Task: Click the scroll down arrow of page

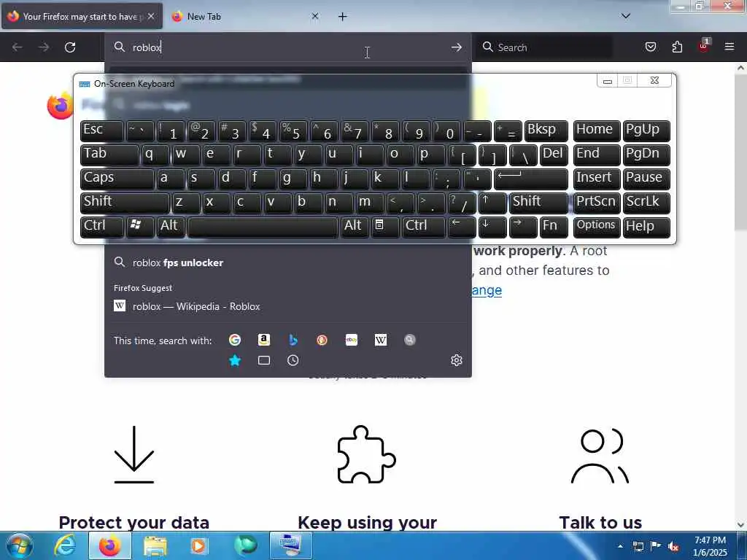Action: point(740,525)
